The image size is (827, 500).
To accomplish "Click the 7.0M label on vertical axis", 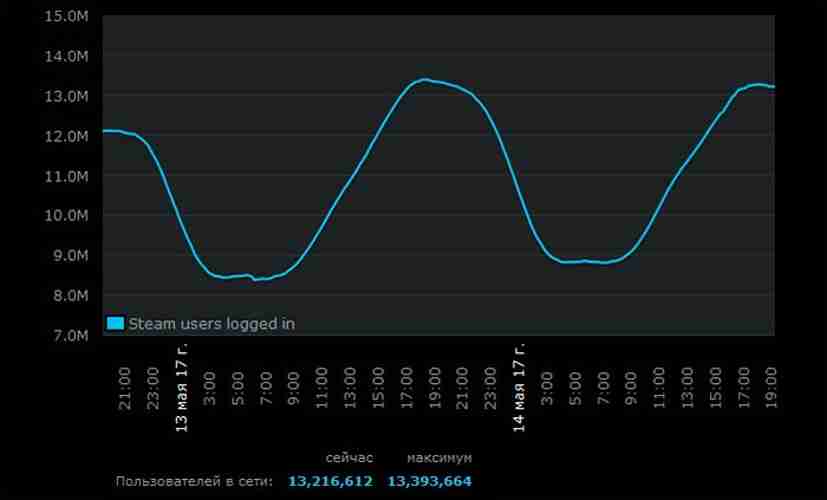I will pos(70,335).
